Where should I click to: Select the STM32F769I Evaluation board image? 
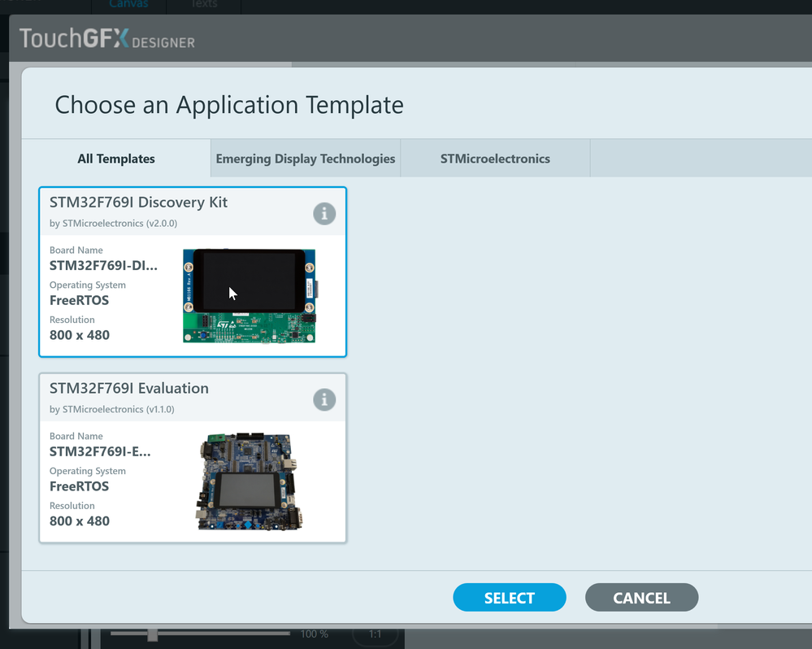coord(249,481)
